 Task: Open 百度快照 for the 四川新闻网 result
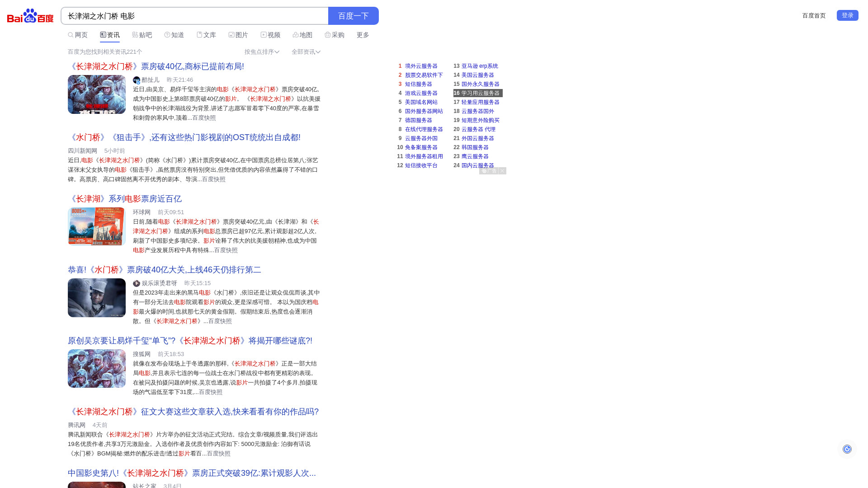tap(214, 179)
